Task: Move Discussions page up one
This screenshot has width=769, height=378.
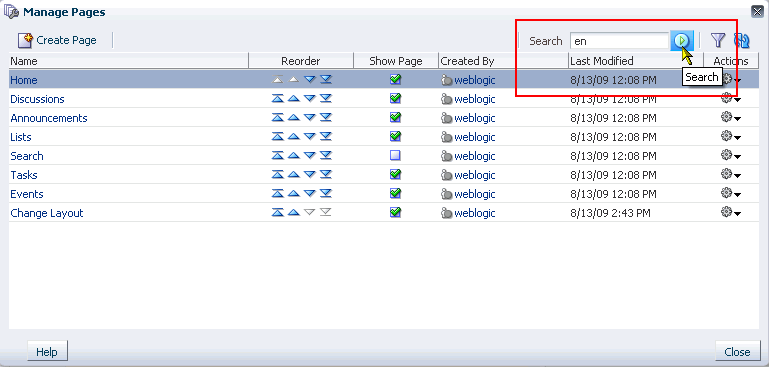Action: coord(293,99)
